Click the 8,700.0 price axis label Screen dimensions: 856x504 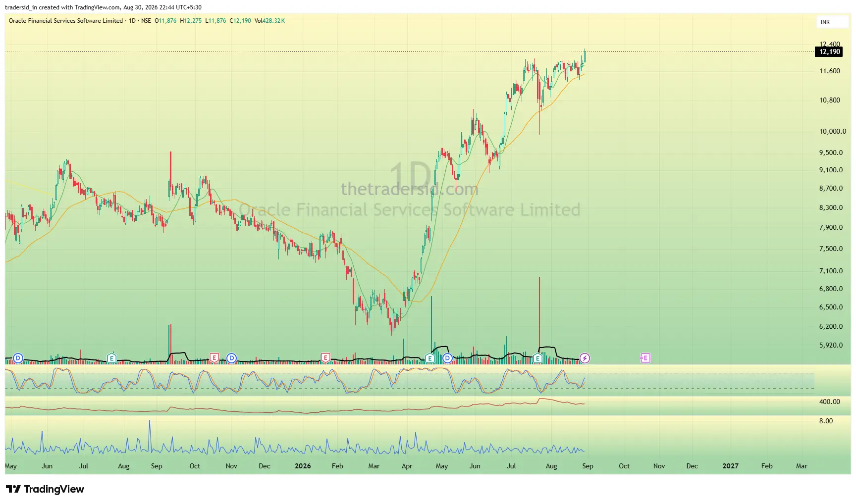[x=831, y=188]
